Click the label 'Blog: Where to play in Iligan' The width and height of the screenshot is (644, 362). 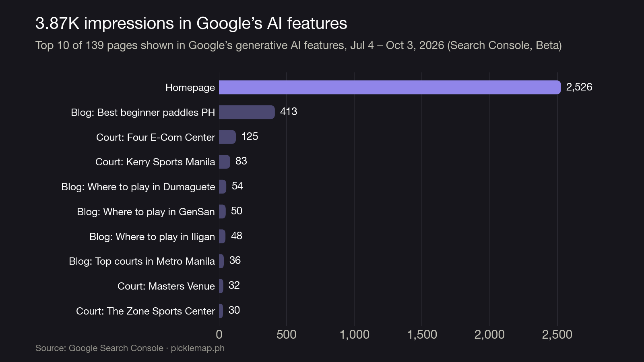(152, 237)
